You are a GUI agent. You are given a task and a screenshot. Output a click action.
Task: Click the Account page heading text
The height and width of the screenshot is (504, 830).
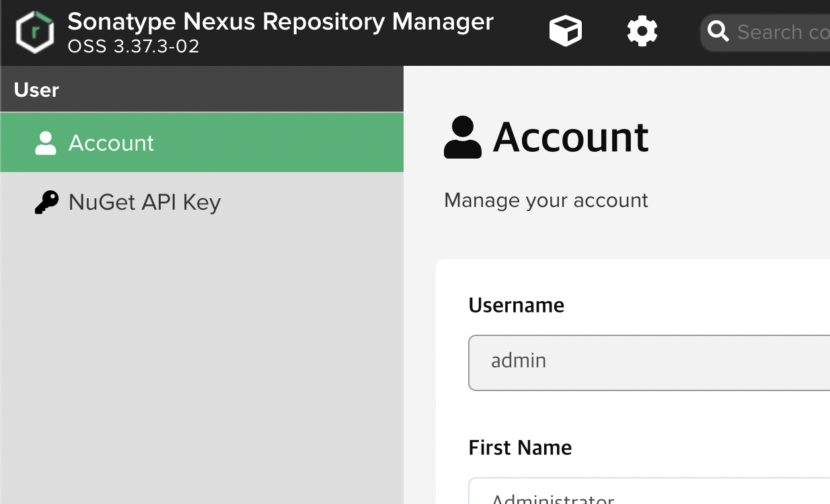pyautogui.click(x=570, y=137)
